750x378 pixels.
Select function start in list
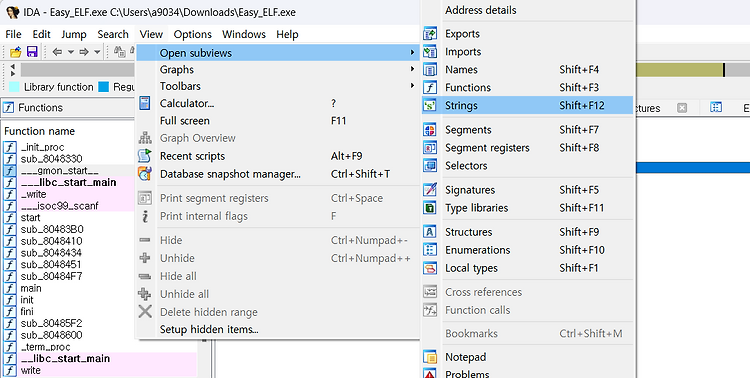click(30, 218)
